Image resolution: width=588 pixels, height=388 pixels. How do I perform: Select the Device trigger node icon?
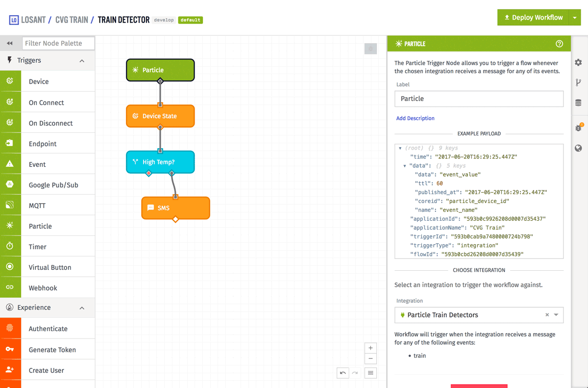(10, 81)
